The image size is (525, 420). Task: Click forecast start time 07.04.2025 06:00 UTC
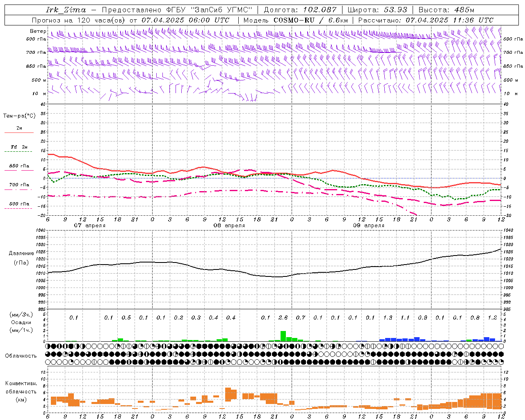(185, 20)
